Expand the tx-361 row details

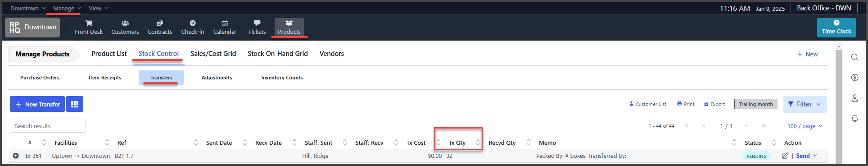tap(16, 156)
